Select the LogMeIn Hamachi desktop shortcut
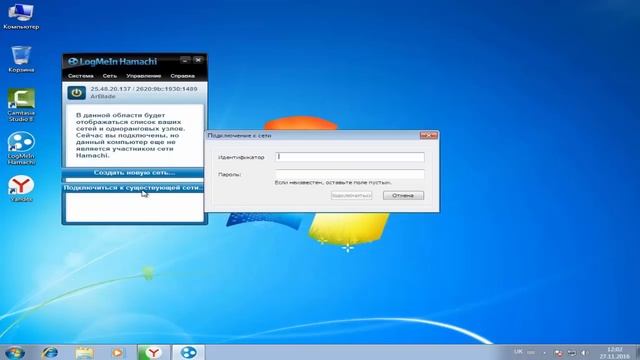The height and width of the screenshot is (360, 640). tap(21, 148)
